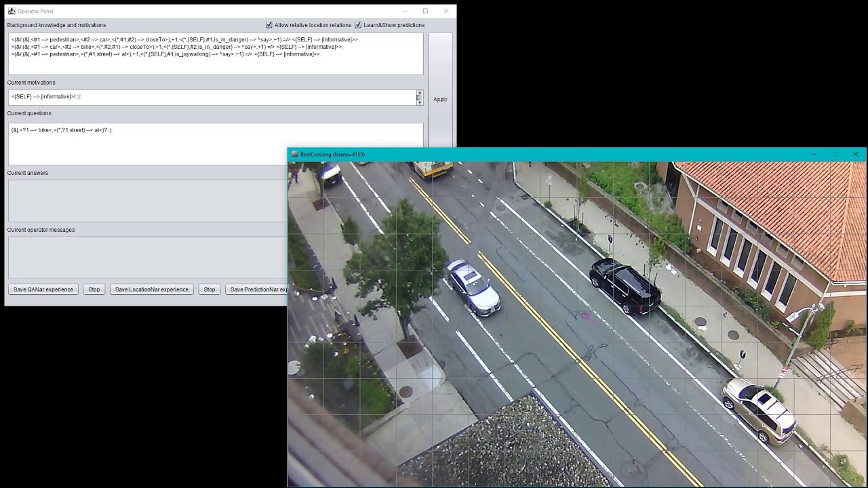Click the 'RealCrossing (frame=4155)' title text
Screen dimensions: 868x488
click(x=332, y=155)
